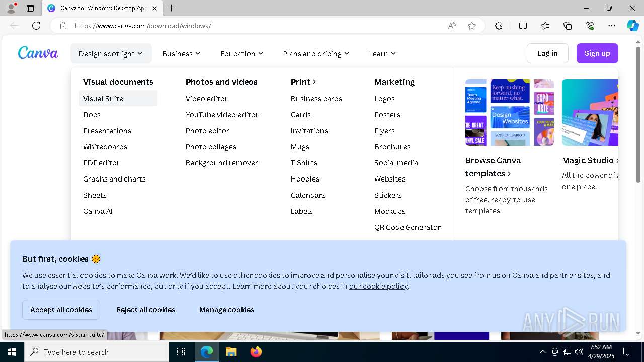Expand Plans and pricing dropdown
Viewport: 644px width, 362px height.
[316, 53]
